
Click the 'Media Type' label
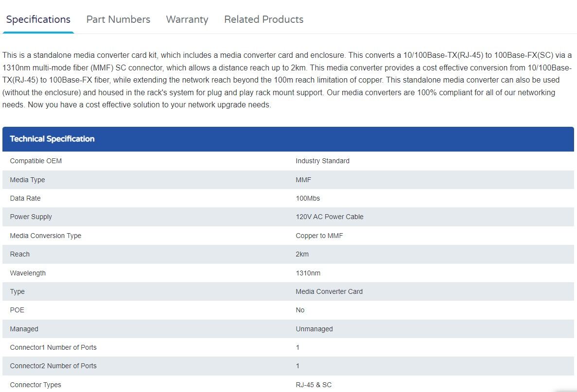(x=28, y=180)
